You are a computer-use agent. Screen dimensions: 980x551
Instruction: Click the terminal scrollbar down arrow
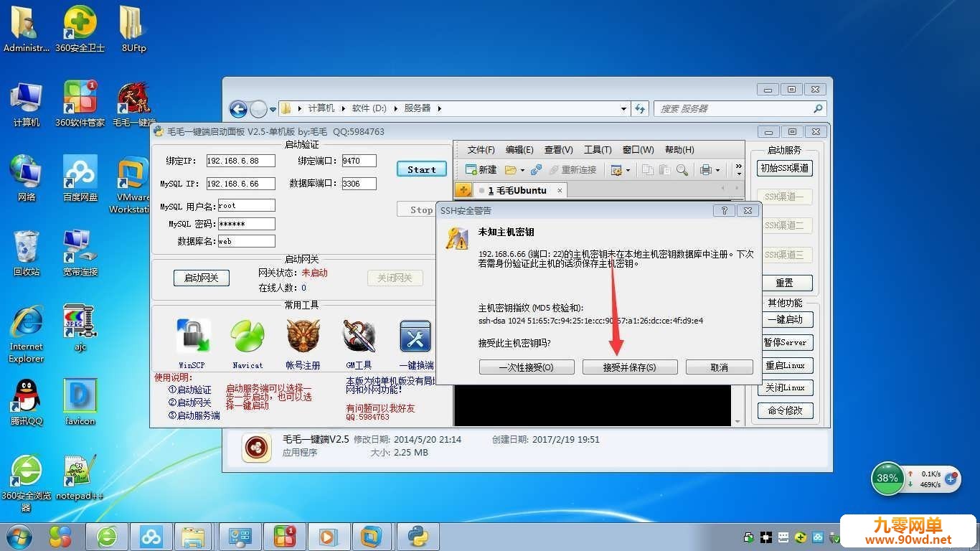[738, 422]
